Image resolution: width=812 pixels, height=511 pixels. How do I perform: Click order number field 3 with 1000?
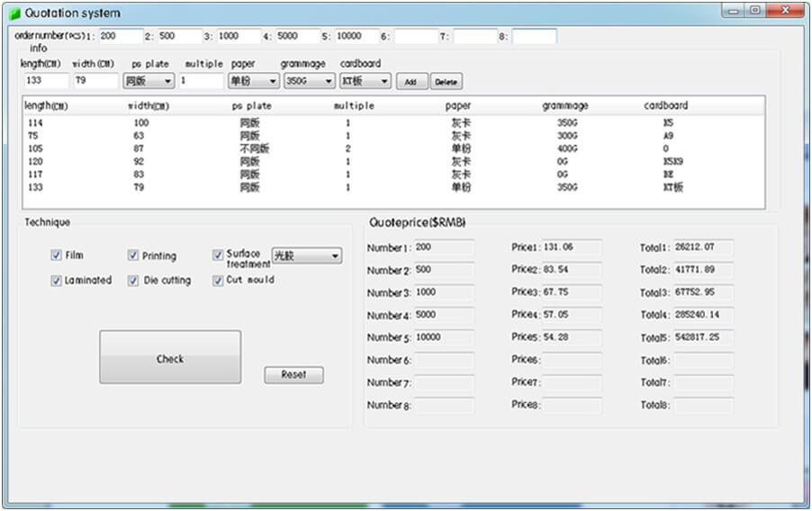[239, 36]
